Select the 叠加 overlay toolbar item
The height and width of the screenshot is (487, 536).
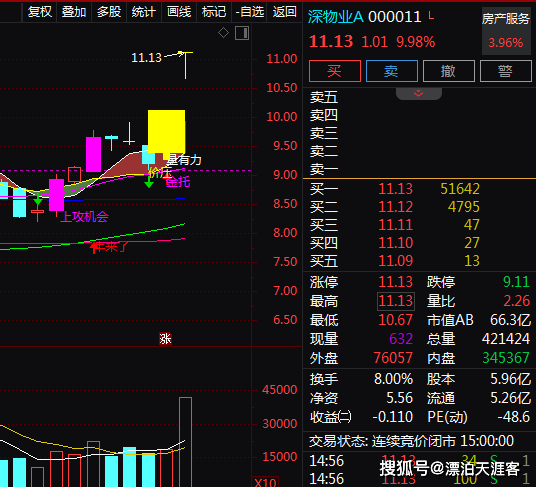[74, 12]
